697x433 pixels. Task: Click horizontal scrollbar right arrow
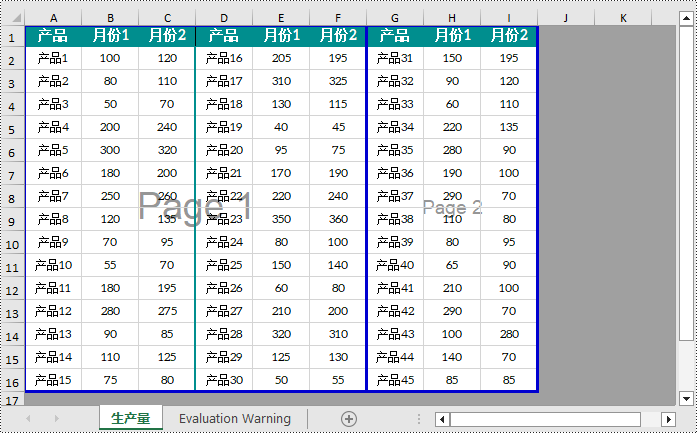click(x=669, y=419)
